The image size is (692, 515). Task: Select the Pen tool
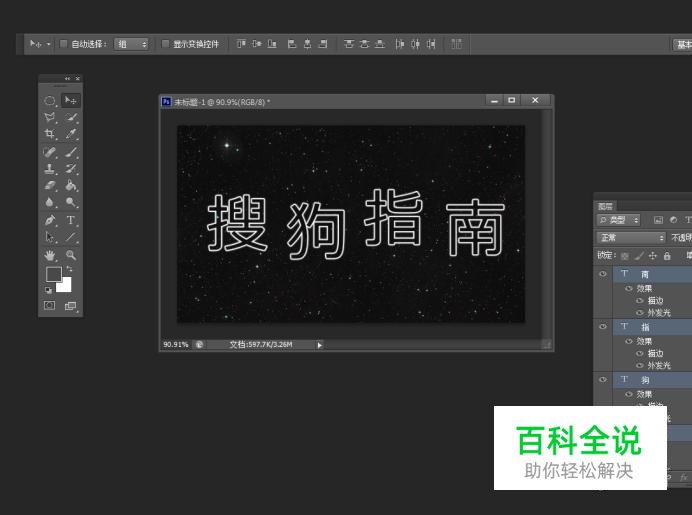[x=50, y=220]
